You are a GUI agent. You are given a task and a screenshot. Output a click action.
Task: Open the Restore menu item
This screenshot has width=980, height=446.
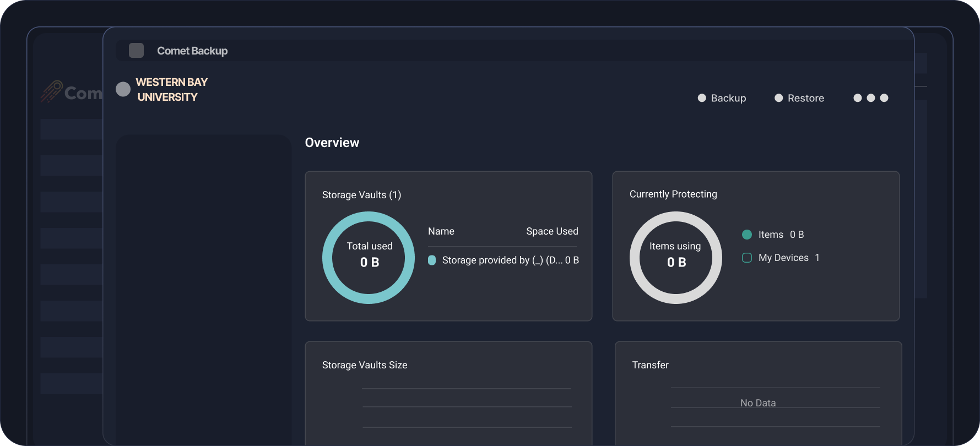coord(805,98)
